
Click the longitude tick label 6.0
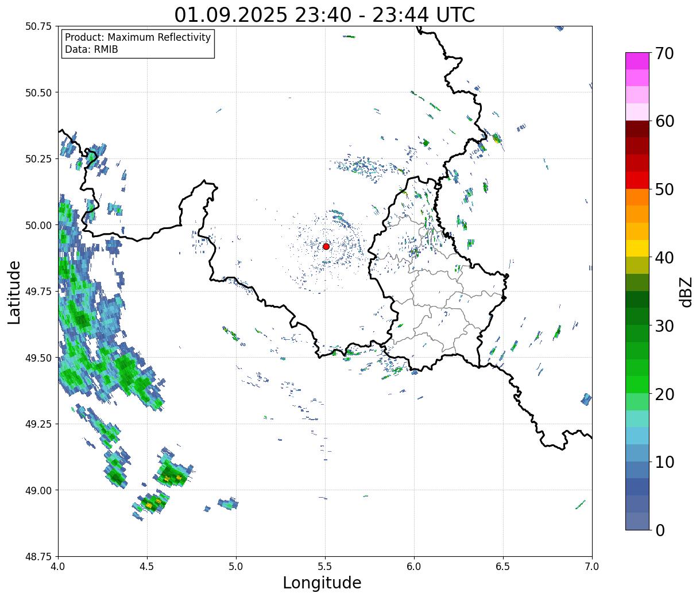coord(414,567)
